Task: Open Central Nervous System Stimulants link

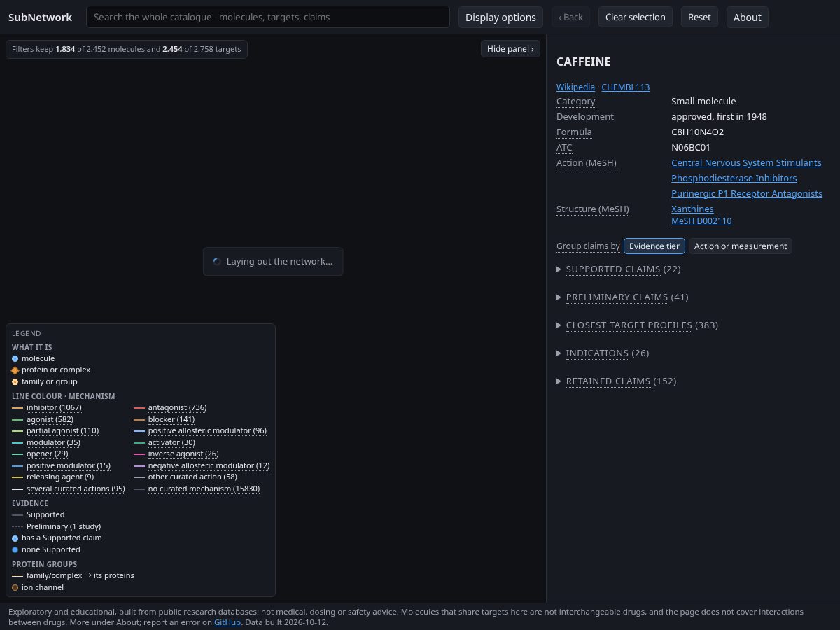Action: pyautogui.click(x=746, y=163)
